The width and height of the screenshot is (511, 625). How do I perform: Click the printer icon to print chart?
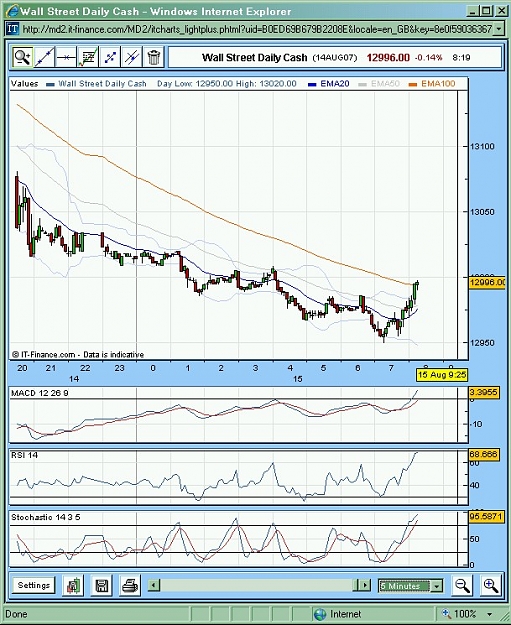(x=130, y=586)
